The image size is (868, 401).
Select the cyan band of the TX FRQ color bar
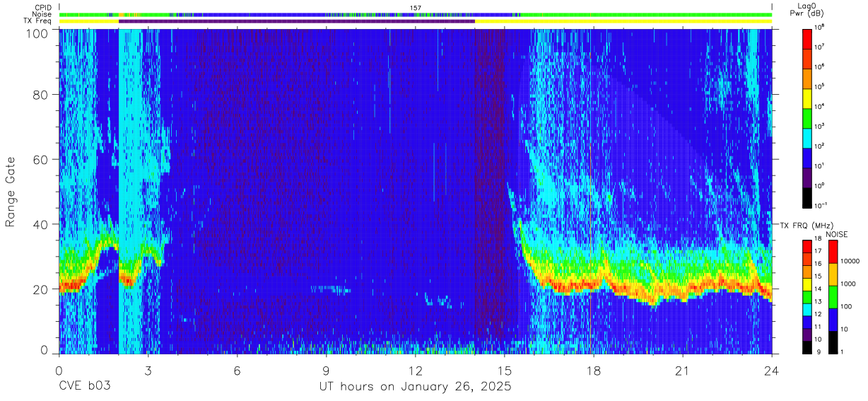(x=807, y=309)
